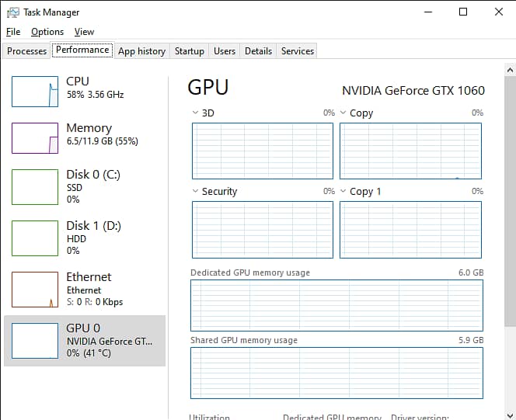Viewport: 516px width, 420px height.
Task: Click the 6.0 GB dedicated memory label
Action: (x=471, y=272)
